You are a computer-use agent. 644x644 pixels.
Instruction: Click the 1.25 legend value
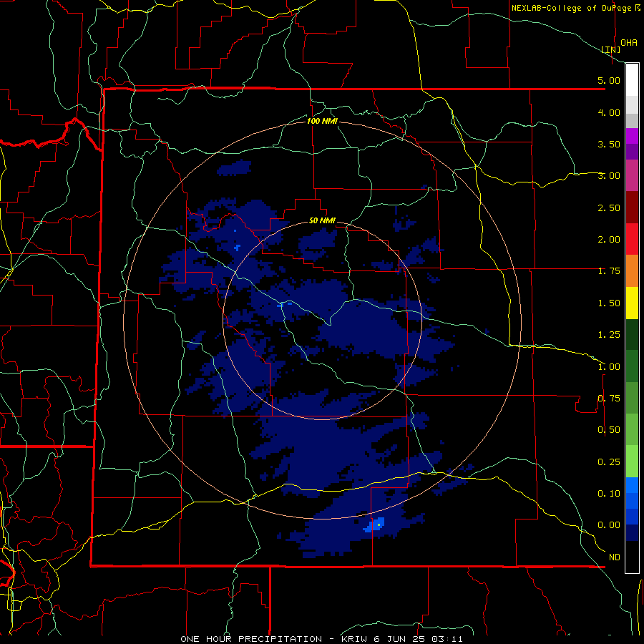click(609, 335)
